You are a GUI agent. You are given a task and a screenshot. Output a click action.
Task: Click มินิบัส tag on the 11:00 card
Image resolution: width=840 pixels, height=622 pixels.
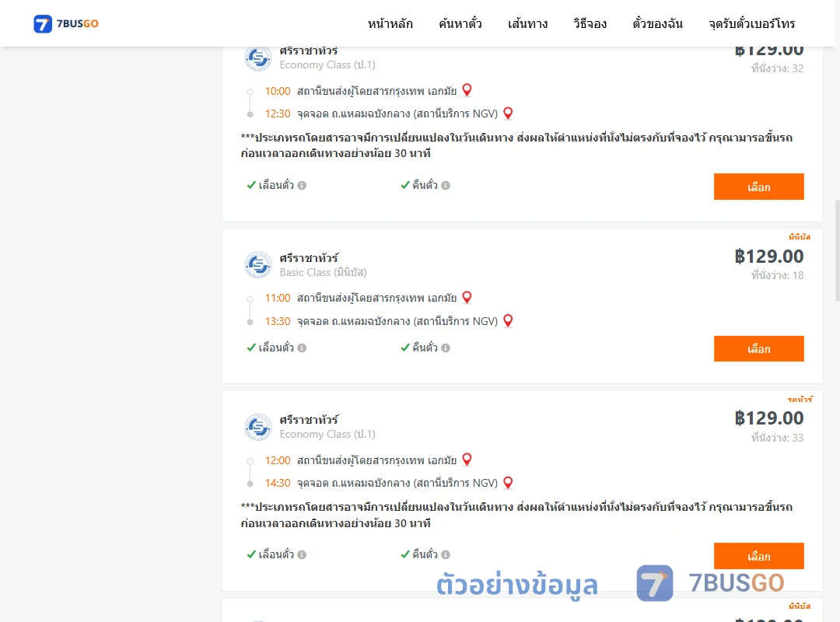click(800, 237)
